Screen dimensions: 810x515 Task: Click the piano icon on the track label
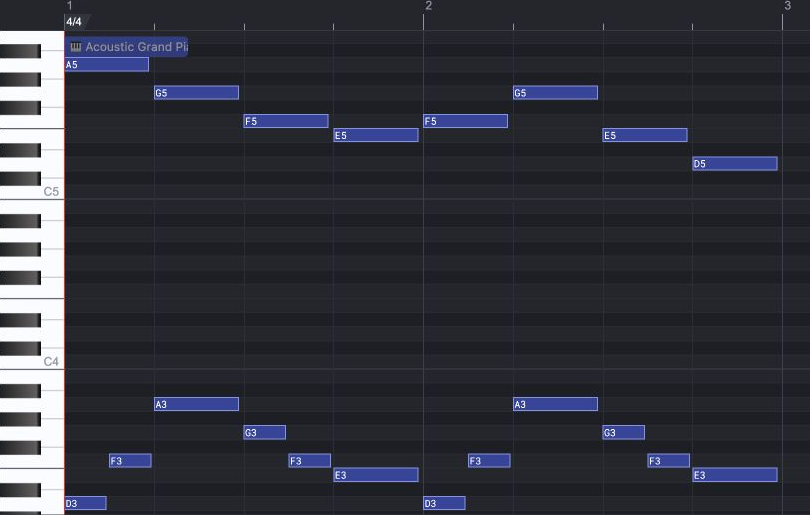tap(76, 47)
